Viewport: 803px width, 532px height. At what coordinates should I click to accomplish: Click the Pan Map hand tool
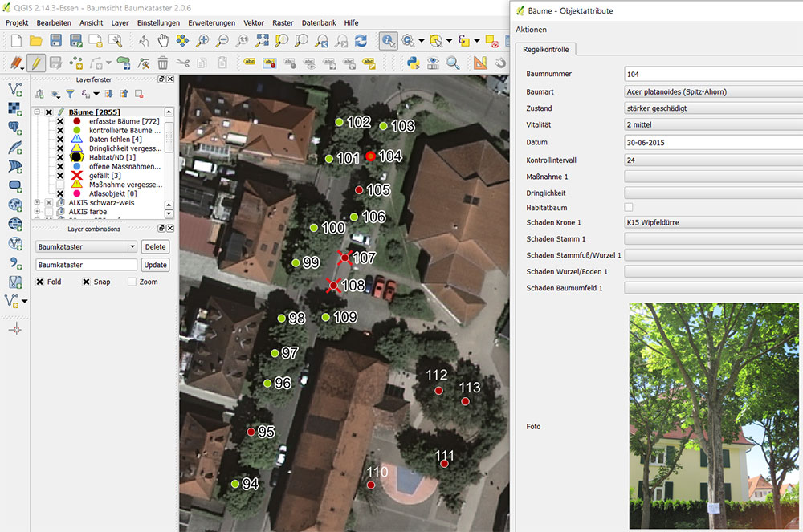pyautogui.click(x=164, y=40)
